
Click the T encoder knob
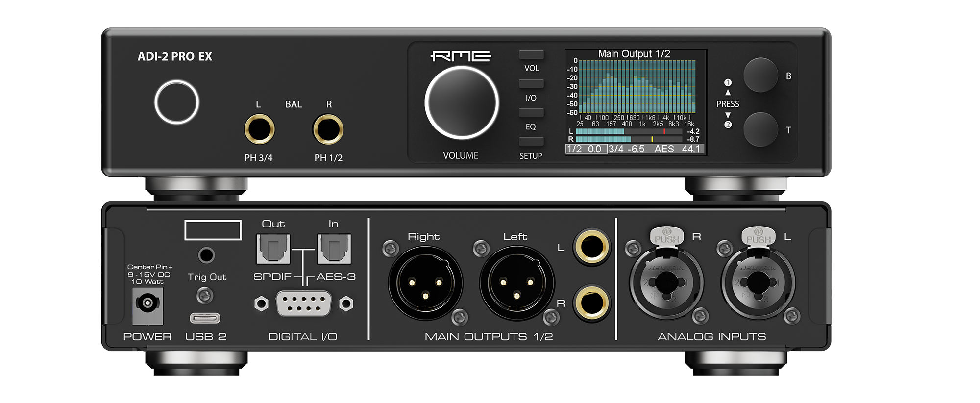[x=760, y=129]
